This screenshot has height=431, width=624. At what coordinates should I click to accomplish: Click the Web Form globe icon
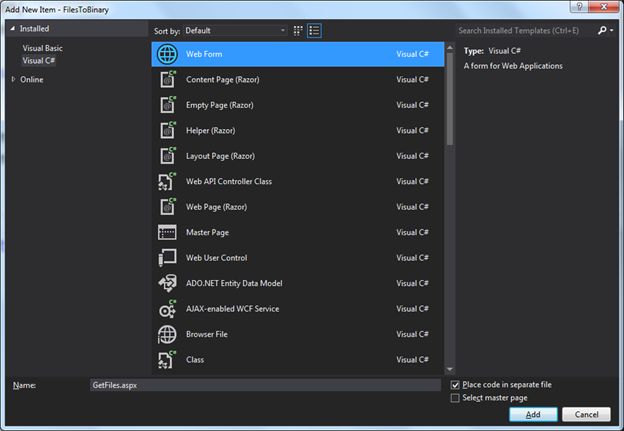[167, 54]
